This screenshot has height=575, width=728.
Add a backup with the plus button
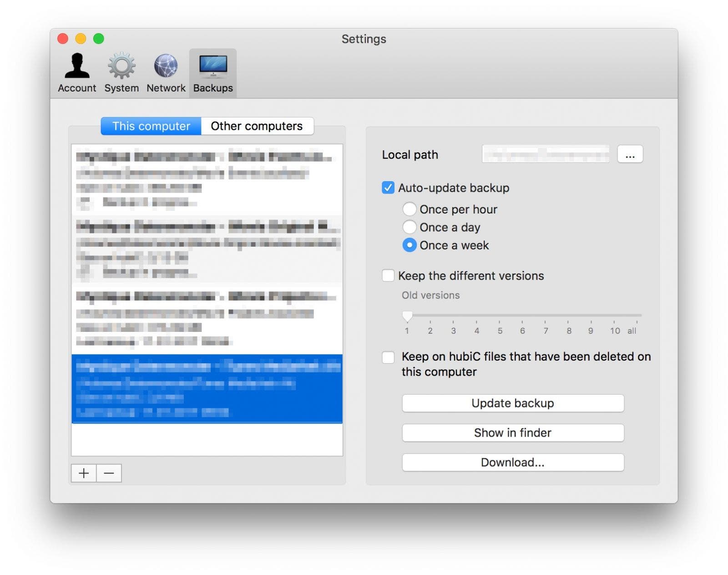pyautogui.click(x=84, y=473)
